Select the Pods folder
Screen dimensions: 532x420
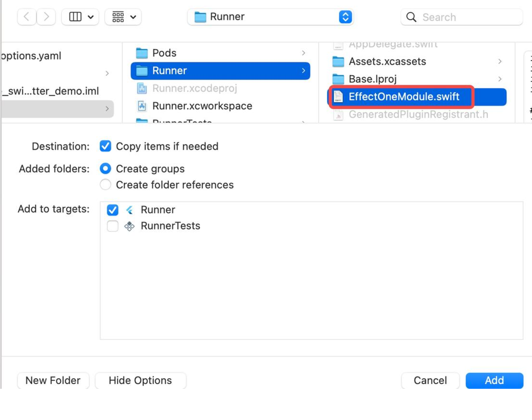[x=220, y=53]
